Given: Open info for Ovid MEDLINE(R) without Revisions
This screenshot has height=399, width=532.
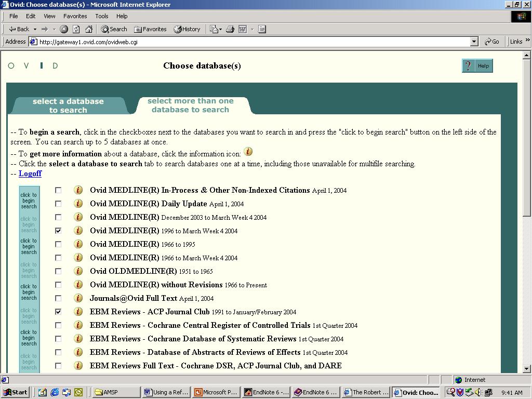Looking at the screenshot, I should [78, 285].
